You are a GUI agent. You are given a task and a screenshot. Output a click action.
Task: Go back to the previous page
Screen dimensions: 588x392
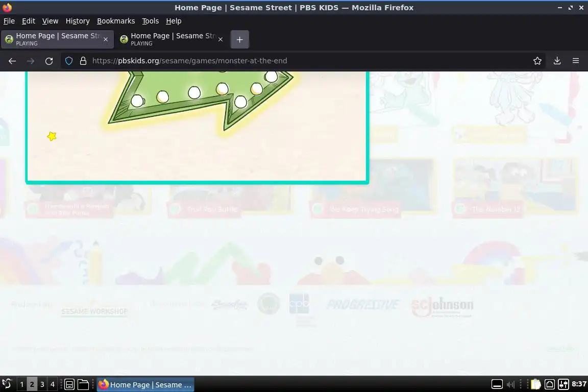tap(12, 61)
